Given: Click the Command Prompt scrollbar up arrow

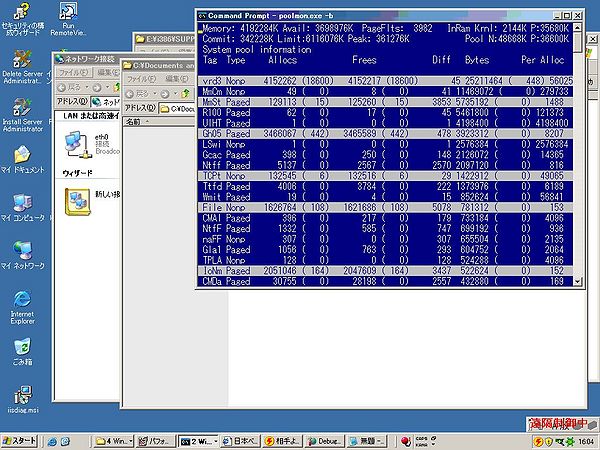Looking at the screenshot, I should tap(577, 28).
